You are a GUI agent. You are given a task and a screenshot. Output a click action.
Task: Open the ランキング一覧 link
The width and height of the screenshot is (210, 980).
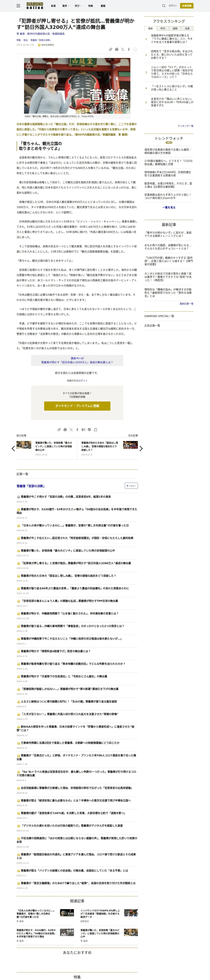coord(185,126)
